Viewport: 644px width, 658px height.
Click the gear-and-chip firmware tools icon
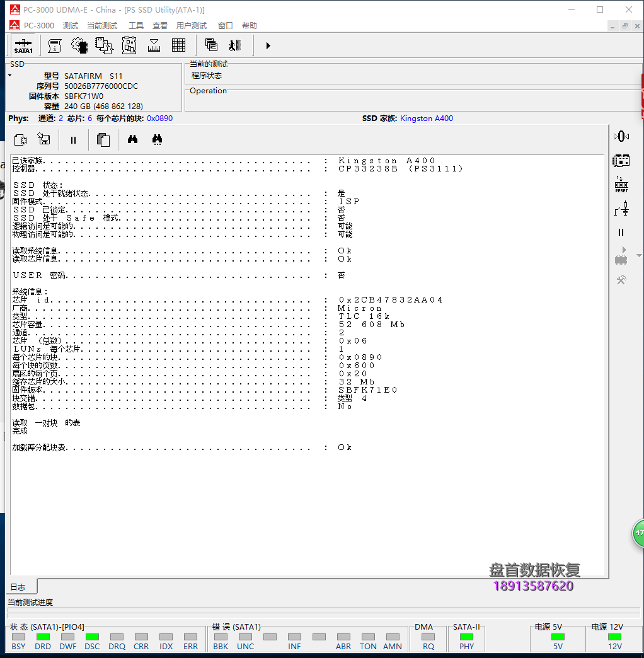pos(79,46)
